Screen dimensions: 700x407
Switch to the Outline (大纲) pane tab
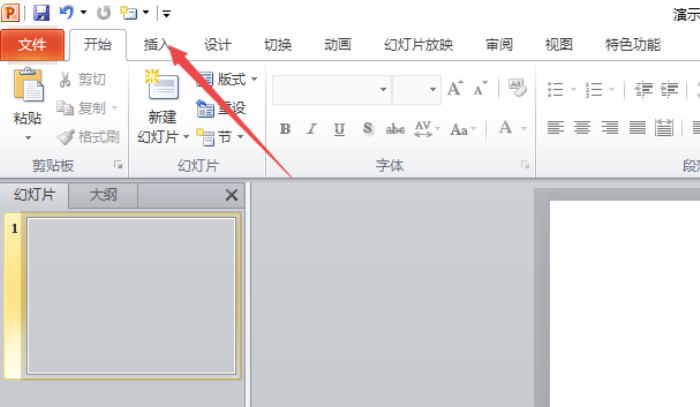(103, 195)
